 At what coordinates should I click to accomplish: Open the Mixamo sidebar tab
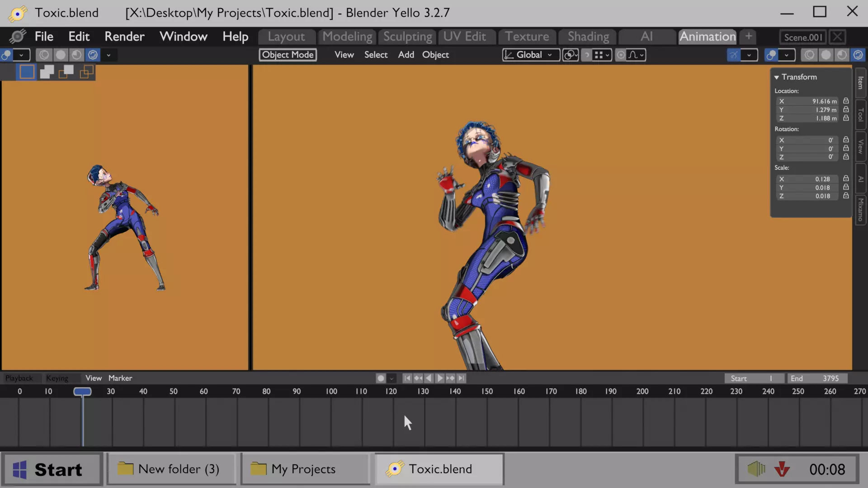tap(860, 210)
